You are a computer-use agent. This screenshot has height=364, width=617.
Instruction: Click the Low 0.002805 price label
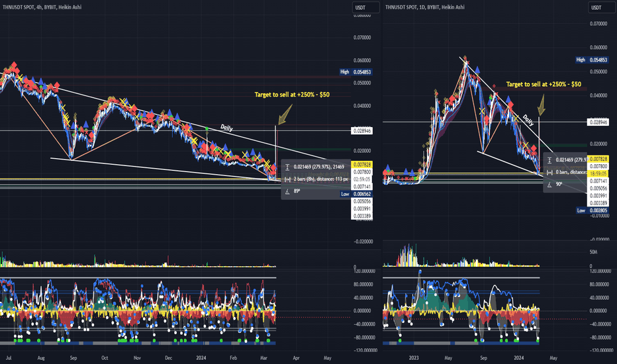point(593,210)
